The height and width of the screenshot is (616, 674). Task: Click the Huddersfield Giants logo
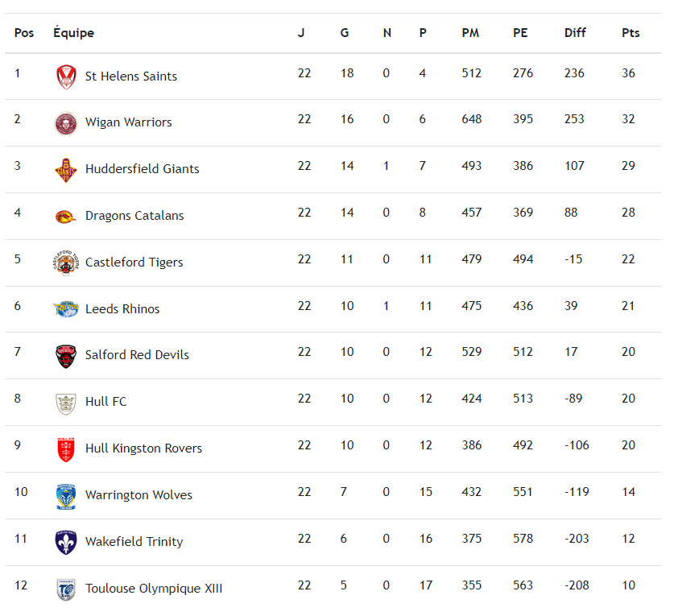coord(66,169)
